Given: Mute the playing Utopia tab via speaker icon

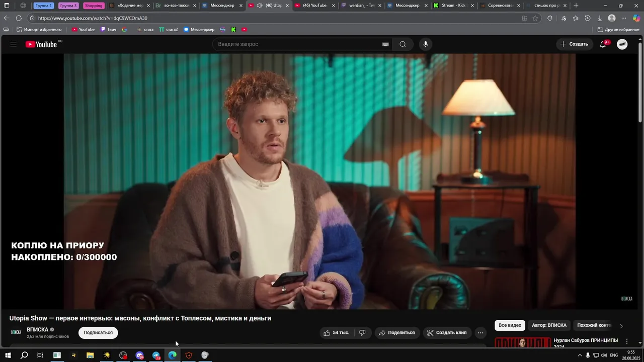Looking at the screenshot, I should click(259, 6).
